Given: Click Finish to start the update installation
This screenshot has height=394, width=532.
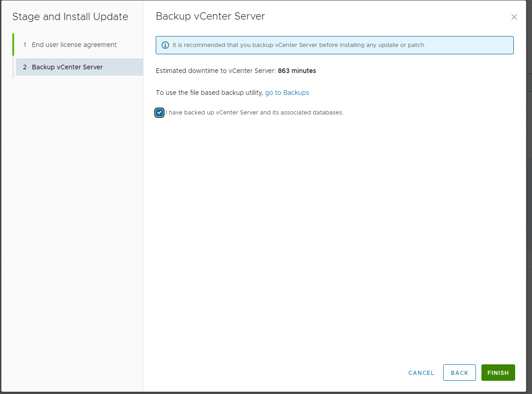Looking at the screenshot, I should pyautogui.click(x=498, y=373).
